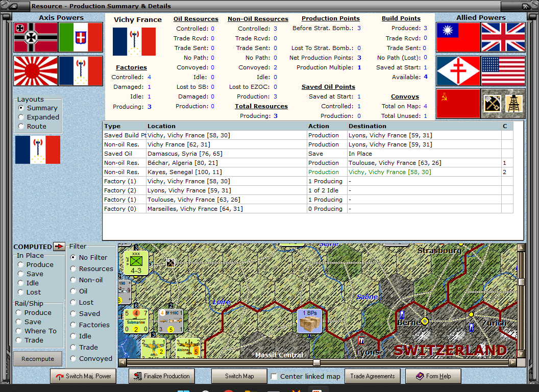The width and height of the screenshot is (539, 392).
Task: Sort table by Destination column header
Action: [x=424, y=126]
